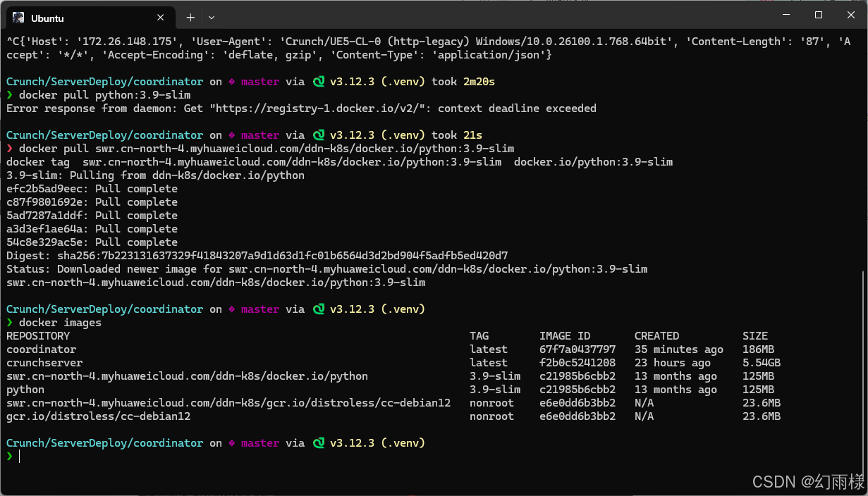Click the 'context deadline exceeded' error line
The image size is (868, 496).
coord(301,108)
